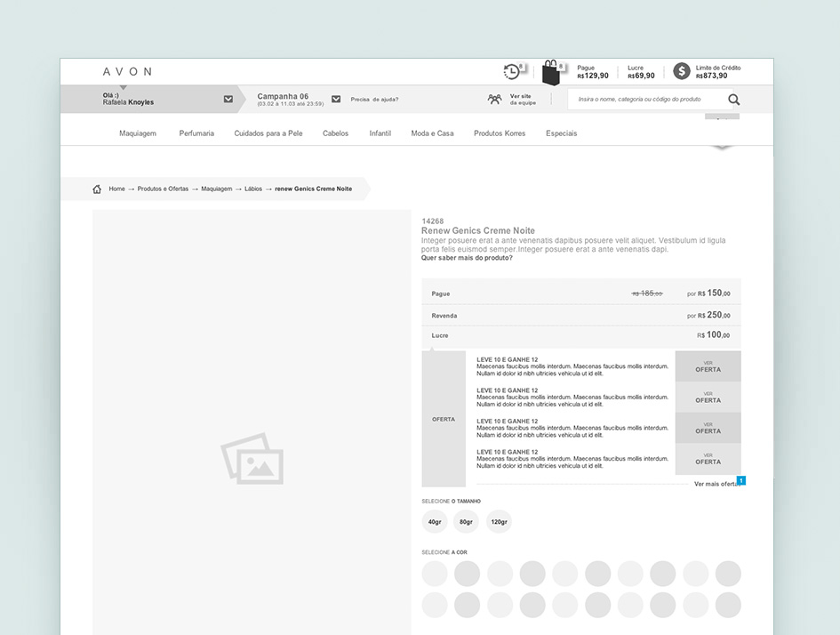This screenshot has height=635, width=840.
Task: Click the team site people icon
Action: (x=494, y=99)
